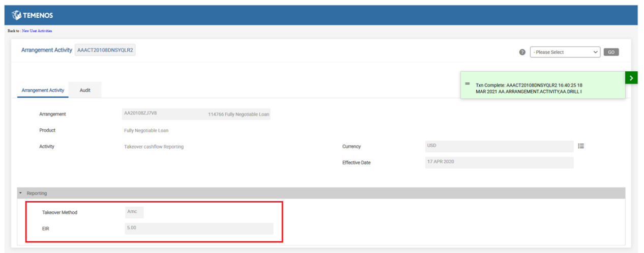Open the Please Select dropdown
Image resolution: width=644 pixels, height=253 pixels.
[565, 52]
